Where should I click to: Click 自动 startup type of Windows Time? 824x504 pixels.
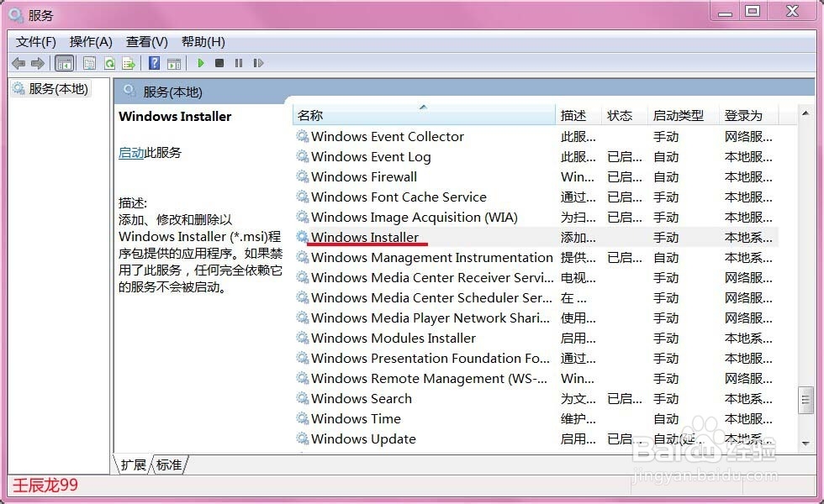pos(666,419)
